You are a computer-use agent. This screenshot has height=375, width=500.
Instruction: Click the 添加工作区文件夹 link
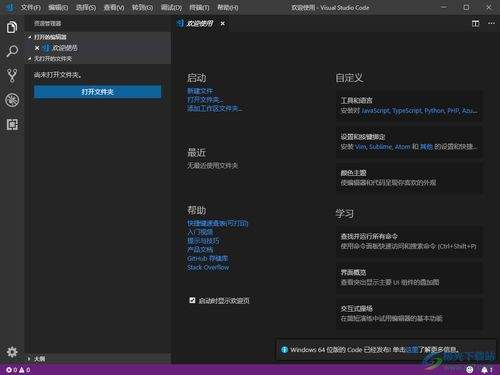[x=215, y=108]
